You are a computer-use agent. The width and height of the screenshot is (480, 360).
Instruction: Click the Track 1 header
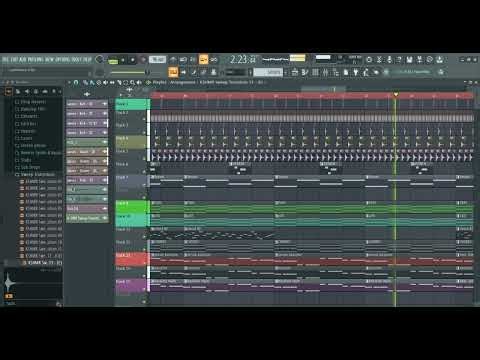pyautogui.click(x=132, y=104)
